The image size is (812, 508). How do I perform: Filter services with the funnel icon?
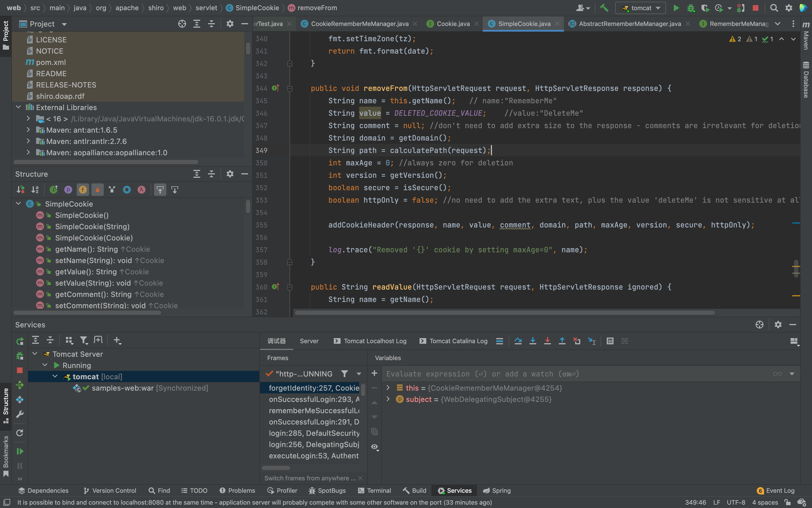pyautogui.click(x=83, y=340)
